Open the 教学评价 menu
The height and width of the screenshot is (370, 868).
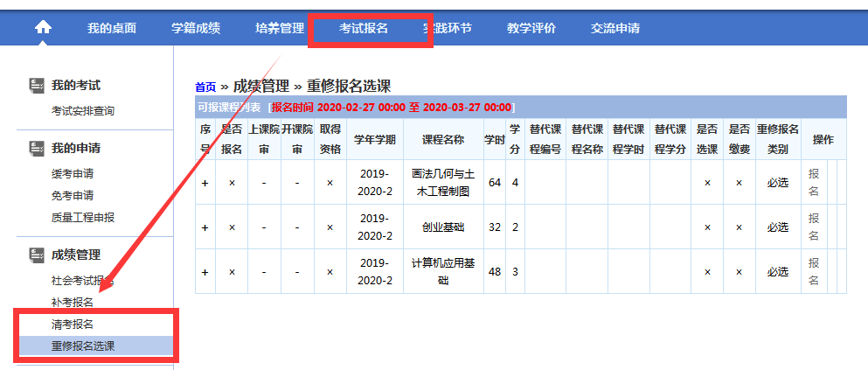coord(531,28)
